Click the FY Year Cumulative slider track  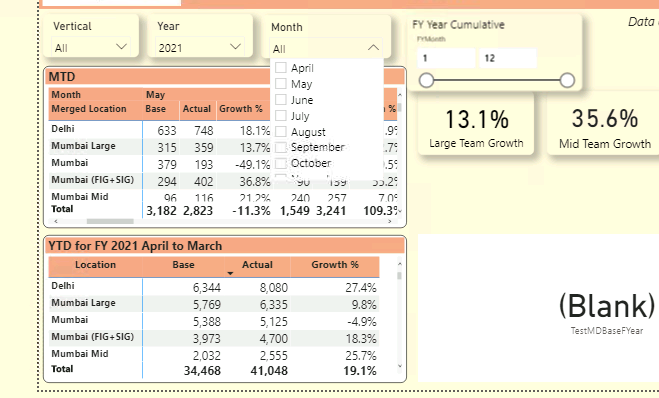(x=497, y=80)
